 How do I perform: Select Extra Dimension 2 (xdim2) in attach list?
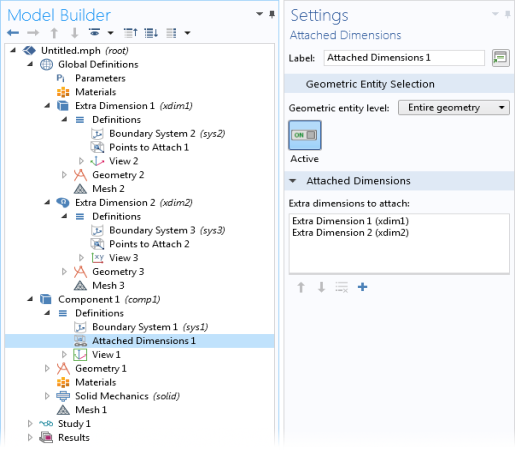point(350,232)
